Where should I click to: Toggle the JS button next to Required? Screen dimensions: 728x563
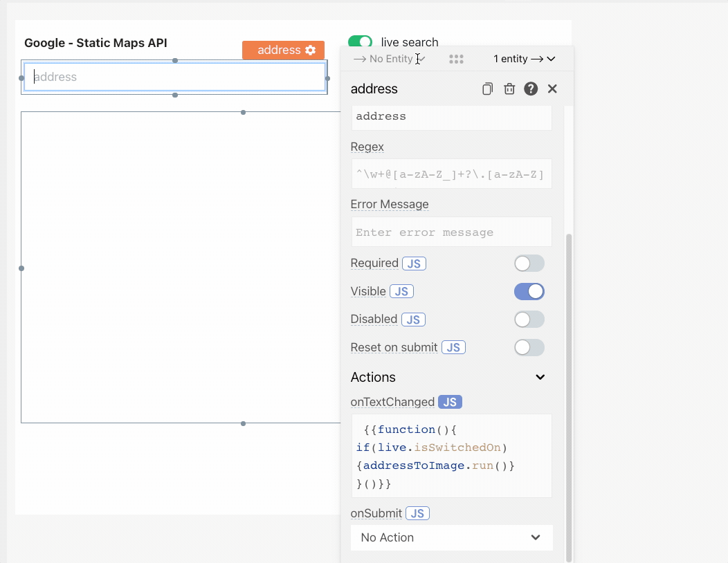pyautogui.click(x=414, y=264)
